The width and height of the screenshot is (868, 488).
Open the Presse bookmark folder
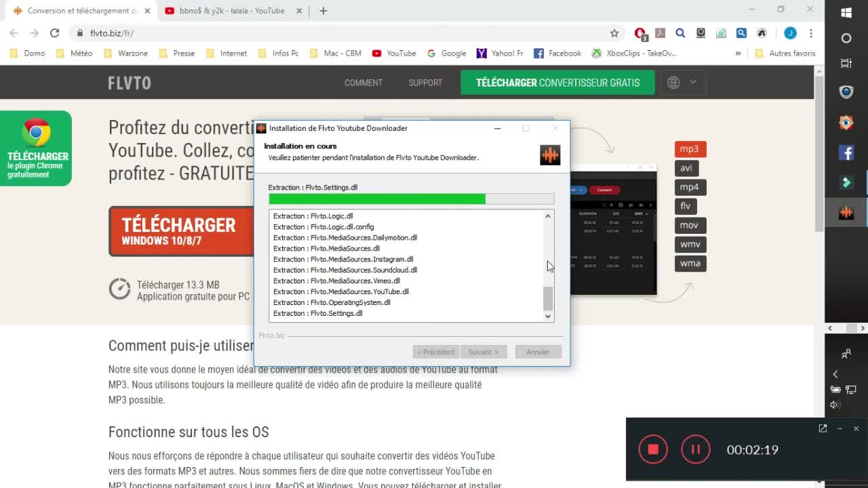click(x=176, y=54)
